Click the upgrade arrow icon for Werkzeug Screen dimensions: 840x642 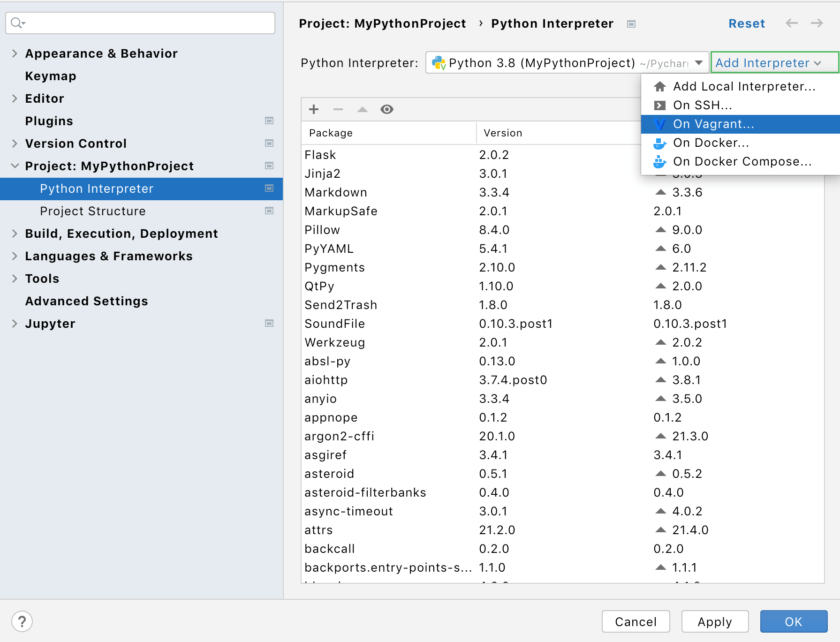pyautogui.click(x=661, y=342)
